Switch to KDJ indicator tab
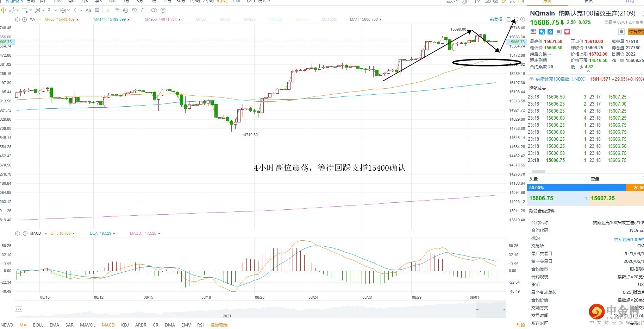Image resolution: width=644 pixels, height=329 pixels. pos(125,325)
